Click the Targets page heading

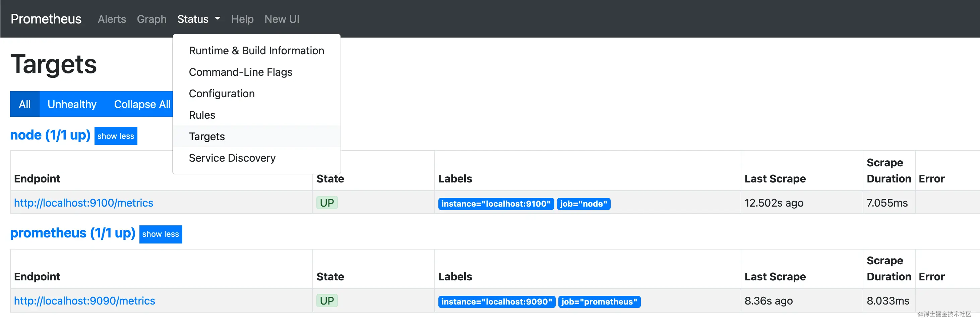pyautogui.click(x=54, y=64)
